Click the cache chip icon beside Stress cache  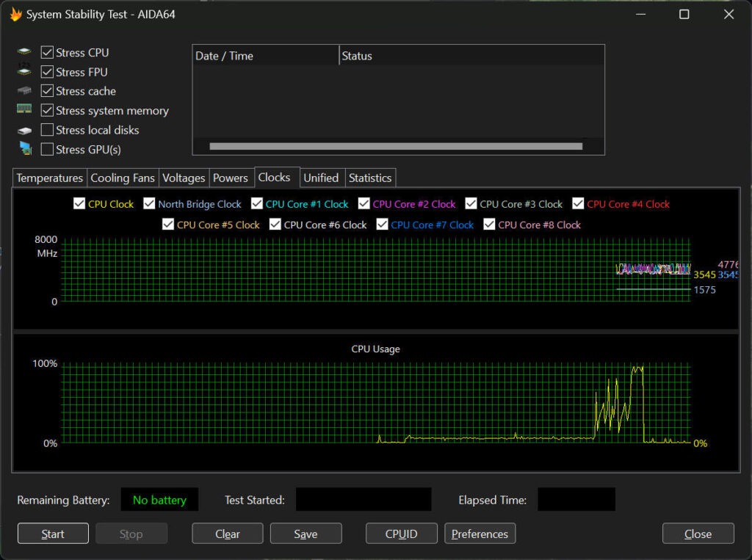point(24,90)
